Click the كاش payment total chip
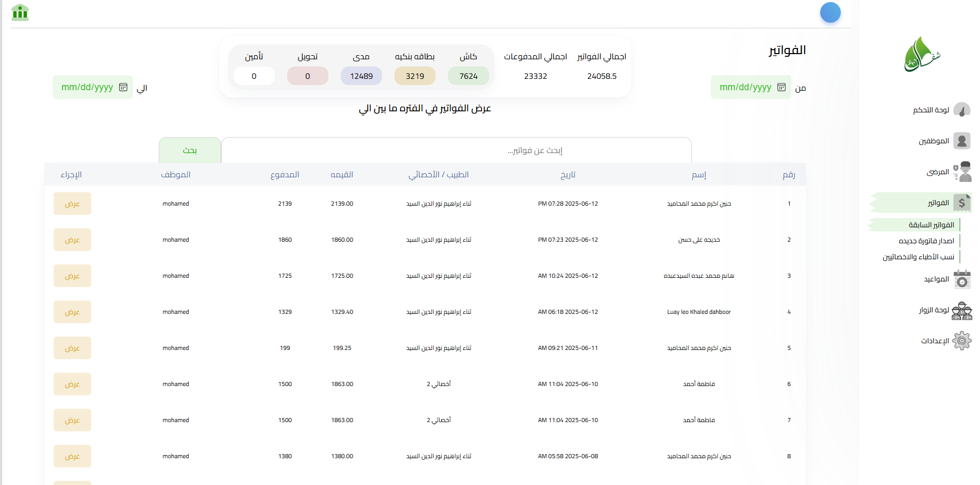980x485 pixels. [x=468, y=76]
